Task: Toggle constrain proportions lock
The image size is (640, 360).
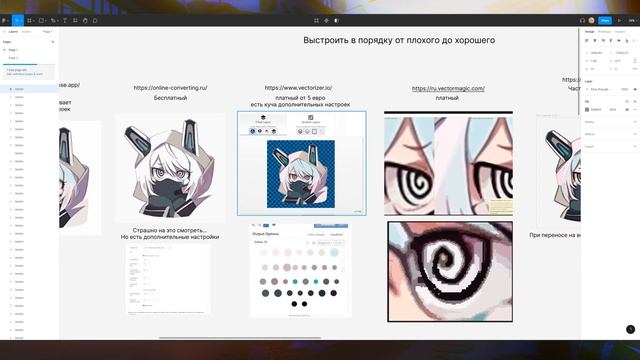Action: pos(635,61)
